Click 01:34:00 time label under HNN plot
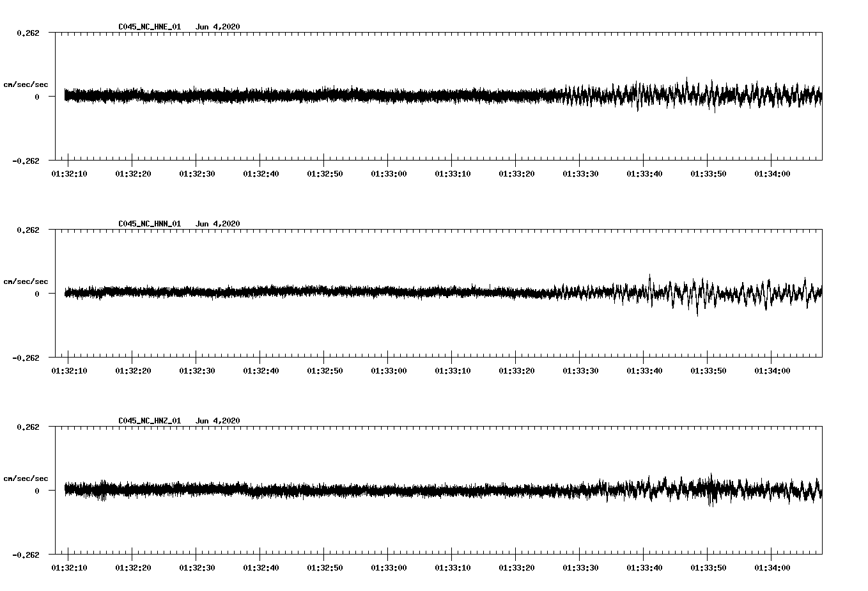This screenshot has width=868, height=591. (x=772, y=371)
